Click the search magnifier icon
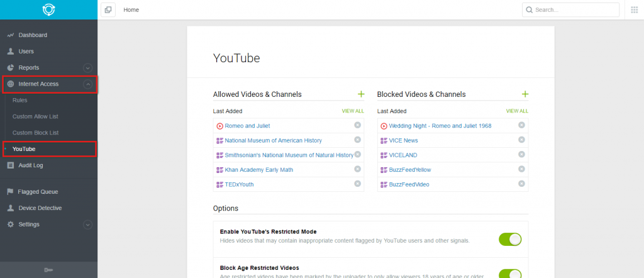 pos(530,10)
